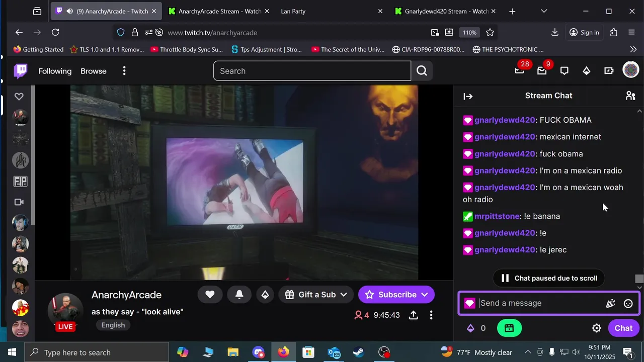Open the Browse page

[94, 71]
